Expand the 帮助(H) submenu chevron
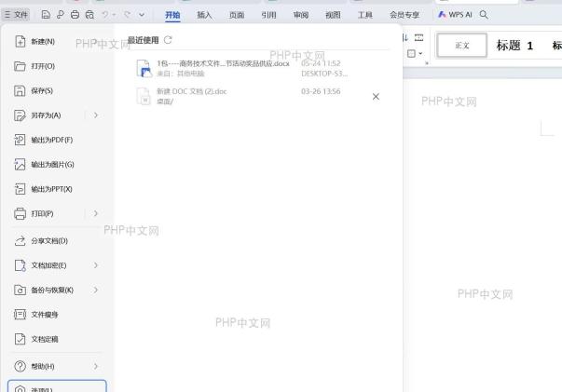Viewport: 562px width, 392px height. 96,366
